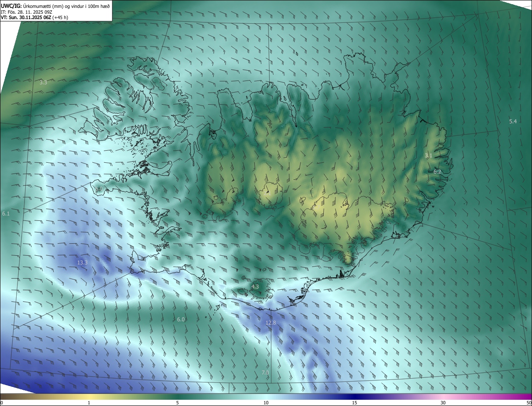Click the 13.3 precipitation value label
The height and width of the screenshot is (406, 532).
pyautogui.click(x=82, y=262)
